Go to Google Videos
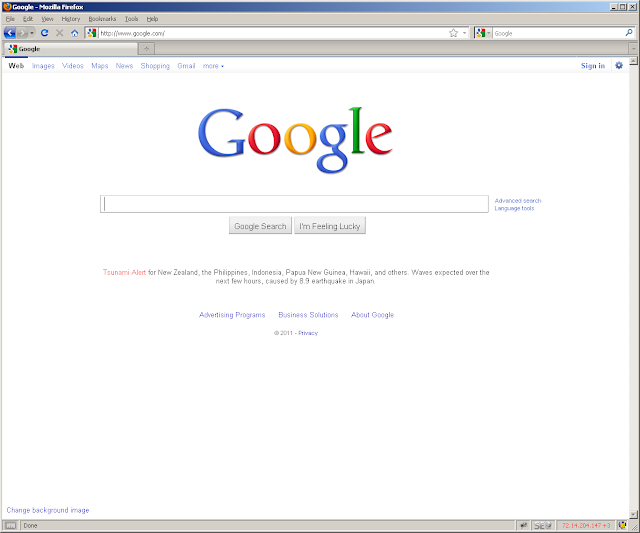The width and height of the screenshot is (640, 533). (73, 66)
